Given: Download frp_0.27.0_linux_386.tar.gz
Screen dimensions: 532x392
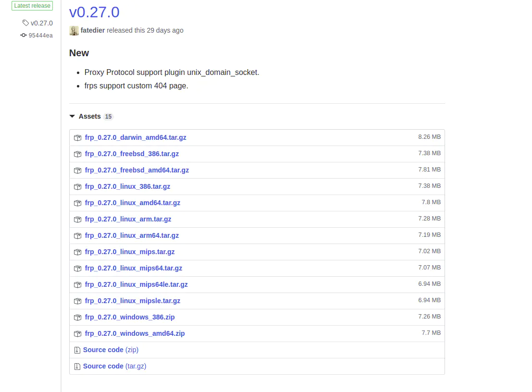Looking at the screenshot, I should [127, 186].
